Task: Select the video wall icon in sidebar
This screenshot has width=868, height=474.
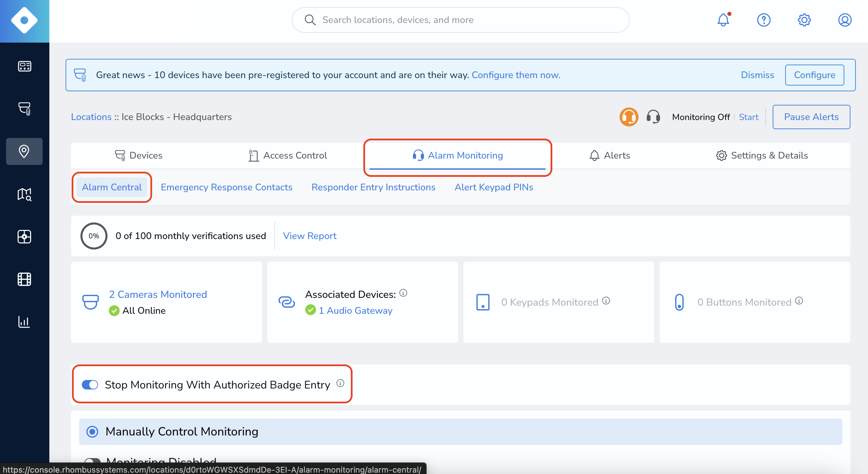Action: [24, 237]
